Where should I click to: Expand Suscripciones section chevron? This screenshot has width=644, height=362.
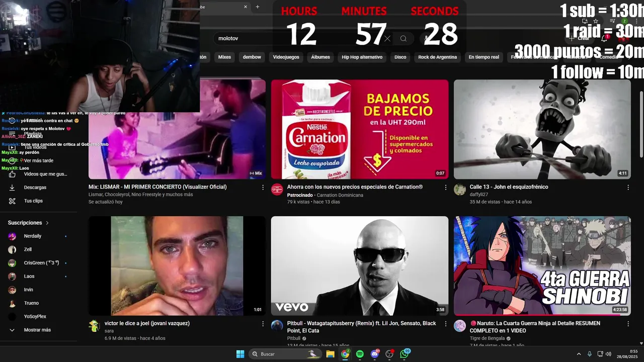(x=47, y=223)
